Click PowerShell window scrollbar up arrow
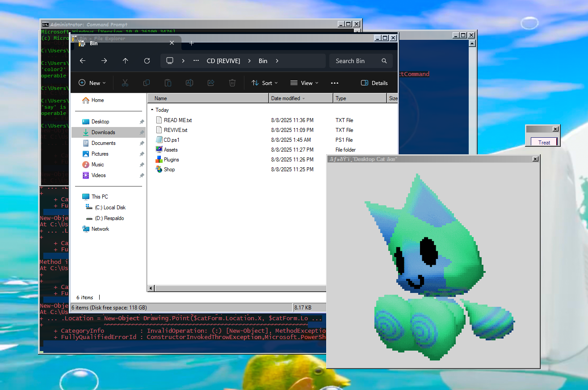Viewport: 588px width, 390px height. pos(472,43)
